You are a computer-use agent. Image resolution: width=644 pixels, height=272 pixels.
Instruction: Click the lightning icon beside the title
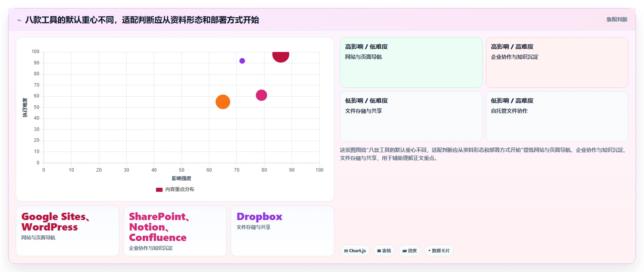pyautogui.click(x=19, y=20)
